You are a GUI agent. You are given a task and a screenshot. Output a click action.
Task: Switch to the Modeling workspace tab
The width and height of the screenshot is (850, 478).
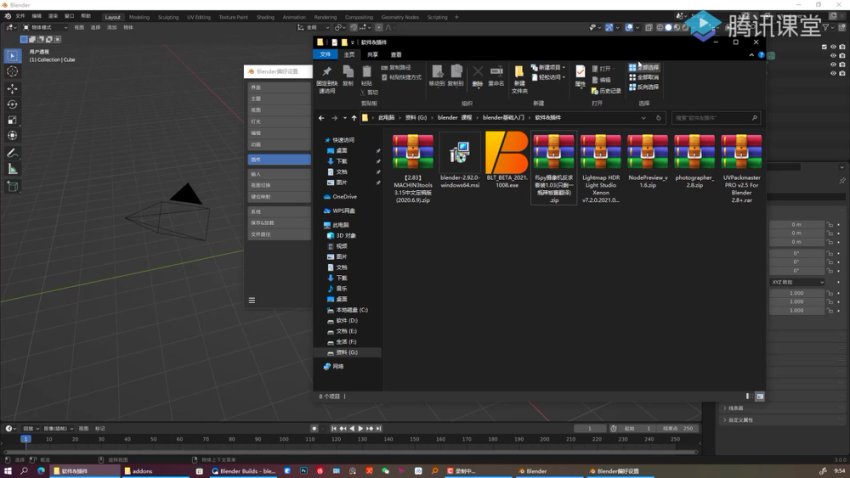click(139, 17)
